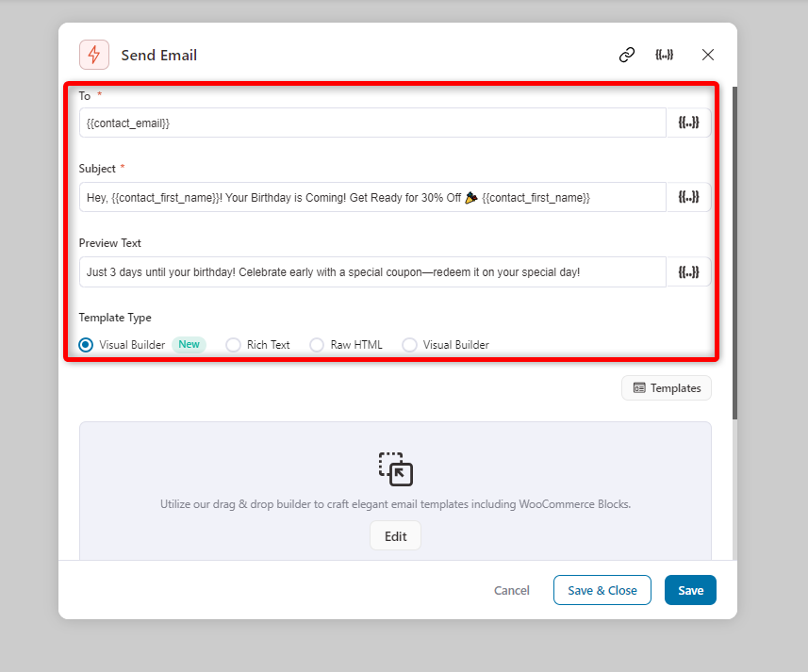
Task: Click the lightning bolt action icon
Action: 93,55
